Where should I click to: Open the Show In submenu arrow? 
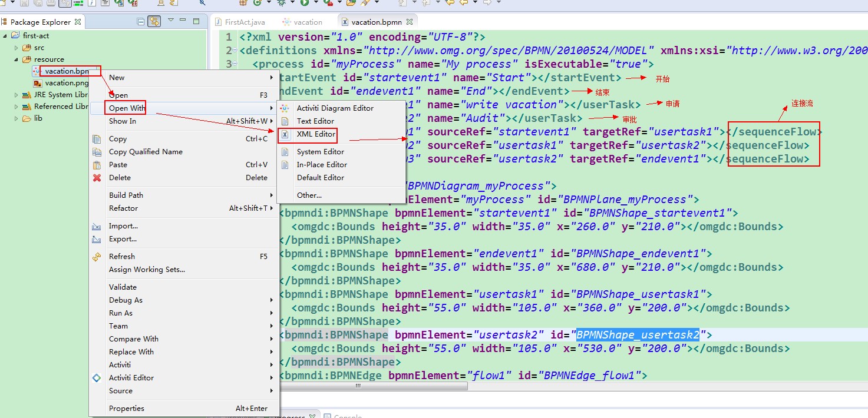tap(272, 121)
